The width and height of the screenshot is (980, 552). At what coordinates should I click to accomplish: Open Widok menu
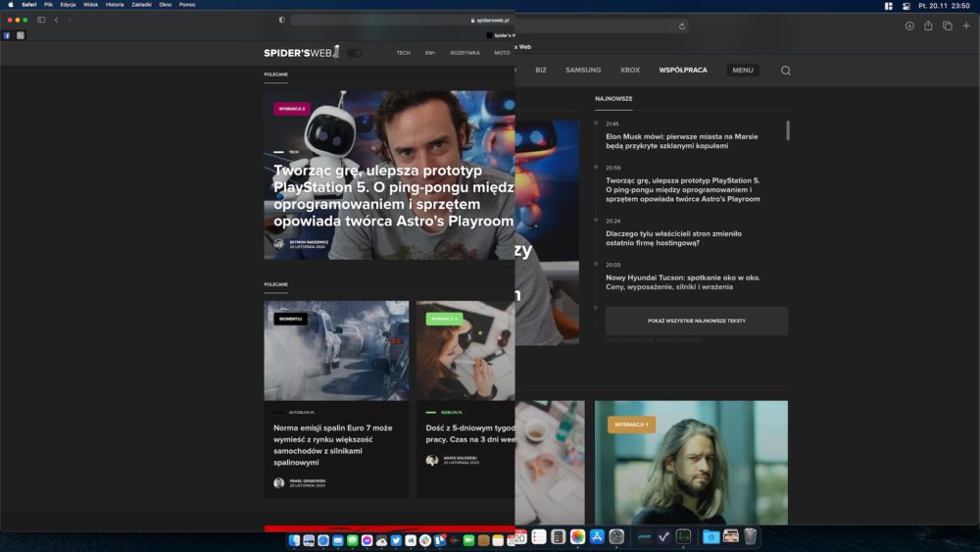(90, 4)
